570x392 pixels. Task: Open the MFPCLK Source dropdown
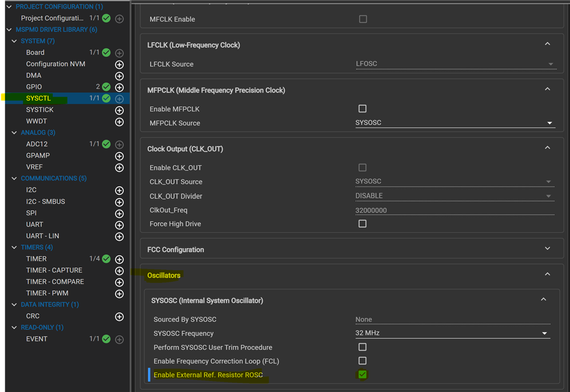point(456,123)
